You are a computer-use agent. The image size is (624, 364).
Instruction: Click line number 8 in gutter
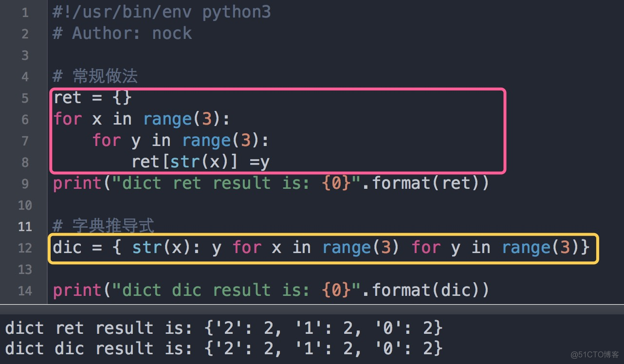(25, 163)
